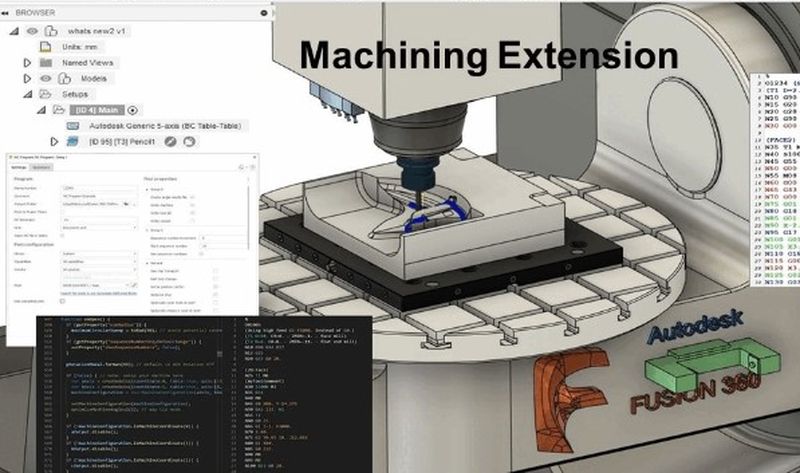The height and width of the screenshot is (473, 800).
Task: Click the program name/number input field
Action: click(x=99, y=188)
